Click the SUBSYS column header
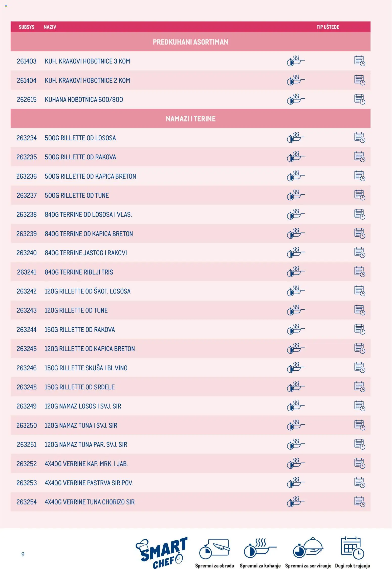This screenshot has height=569, width=392. pos(27,27)
